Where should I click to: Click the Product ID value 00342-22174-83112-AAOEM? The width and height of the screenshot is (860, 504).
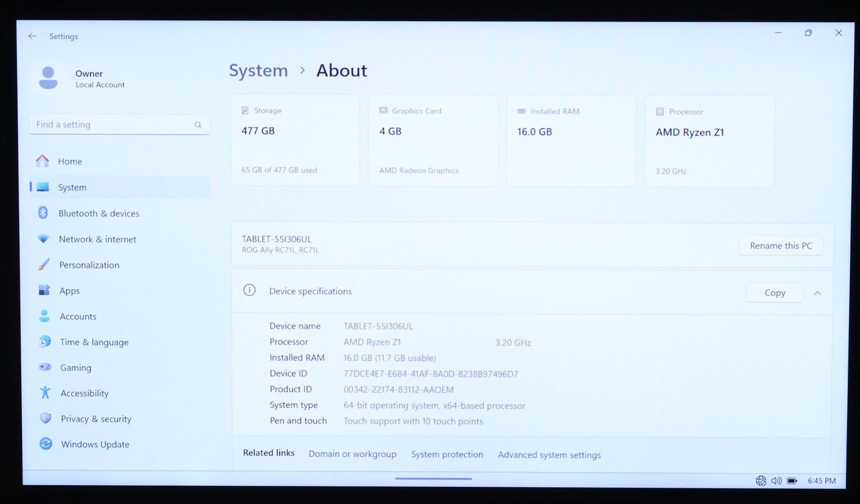point(398,390)
